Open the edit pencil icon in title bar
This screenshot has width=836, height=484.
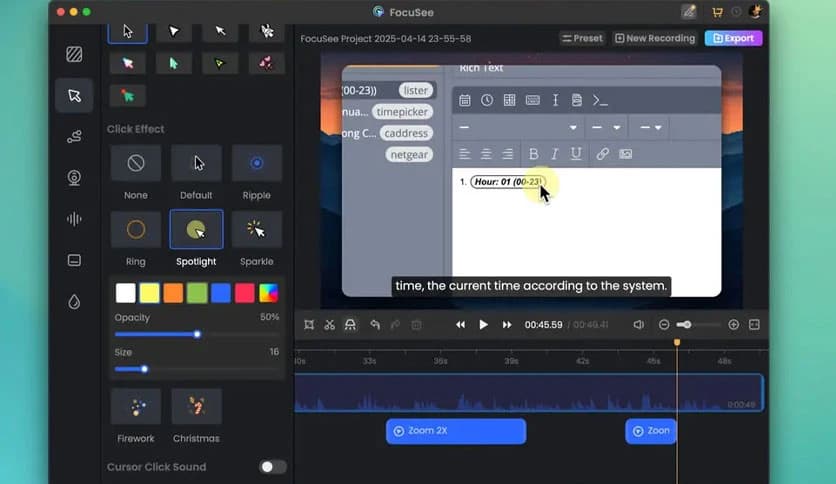689,12
